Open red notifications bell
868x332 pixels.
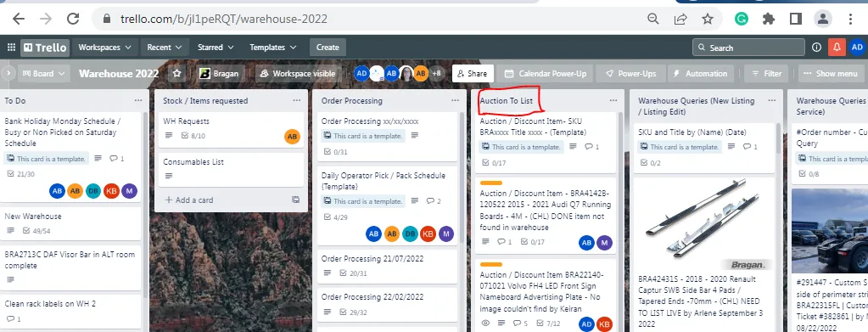click(837, 47)
